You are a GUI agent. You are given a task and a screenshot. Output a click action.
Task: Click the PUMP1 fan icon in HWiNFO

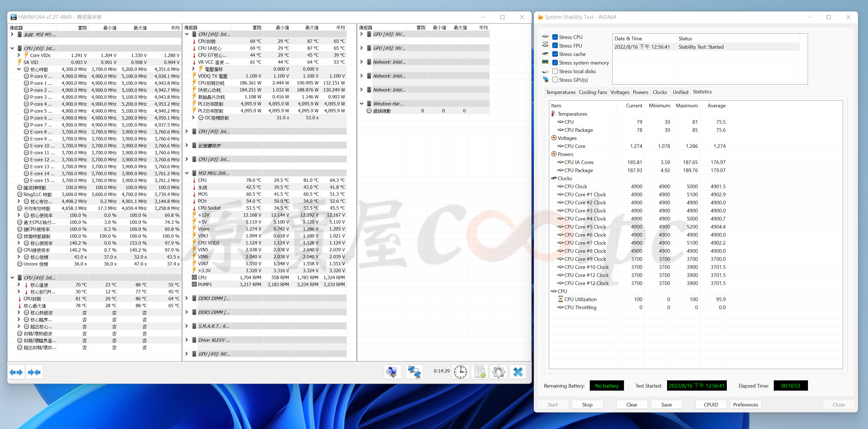(194, 284)
